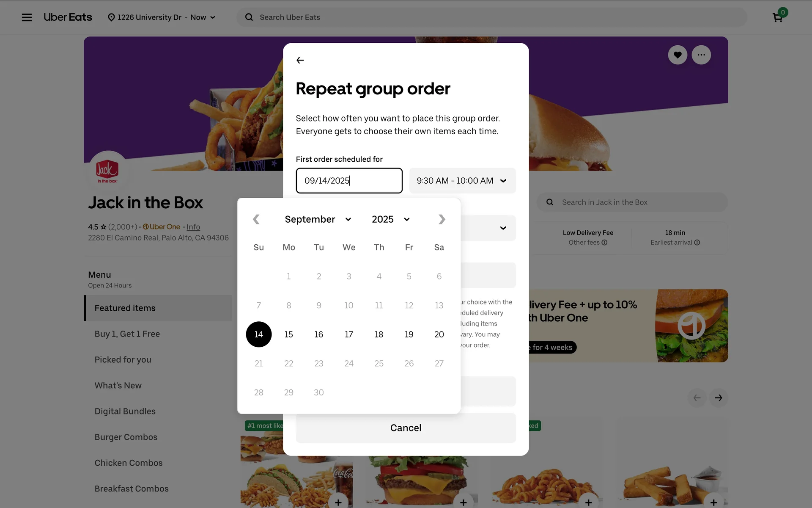Open the 2025 year dropdown
The width and height of the screenshot is (812, 508).
[391, 219]
